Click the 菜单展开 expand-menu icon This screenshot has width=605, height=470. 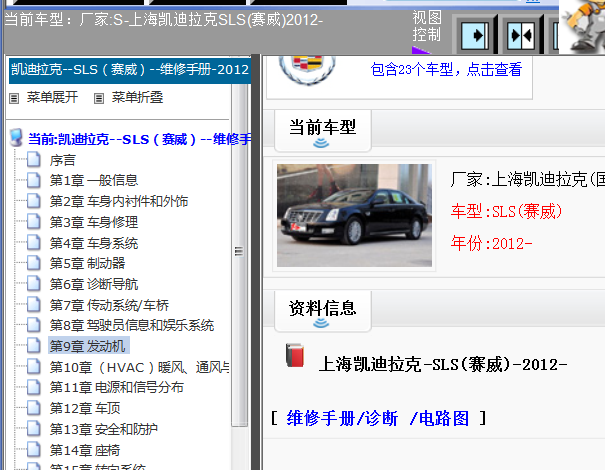click(14, 98)
